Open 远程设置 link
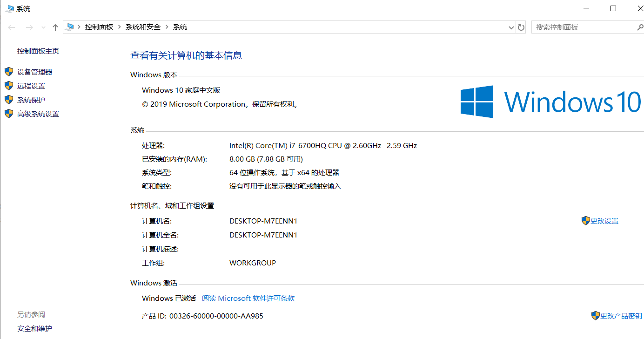This screenshot has width=644, height=339. (x=31, y=86)
